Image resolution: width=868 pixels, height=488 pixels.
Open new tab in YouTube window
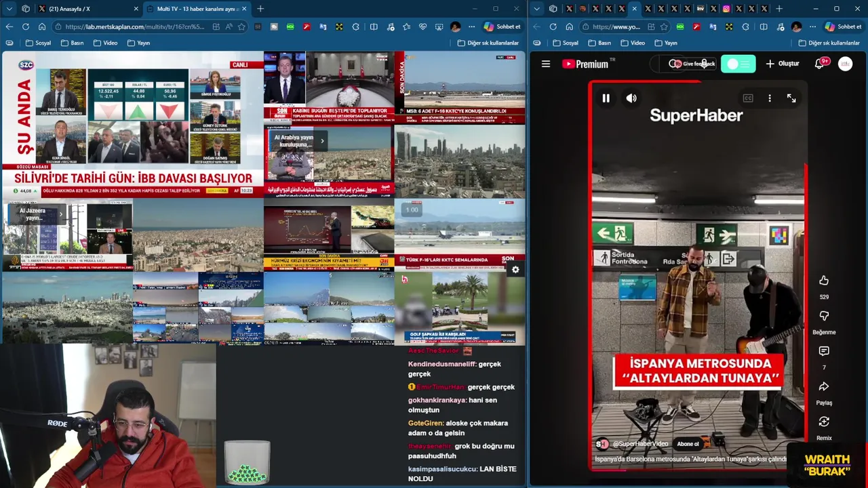(779, 9)
